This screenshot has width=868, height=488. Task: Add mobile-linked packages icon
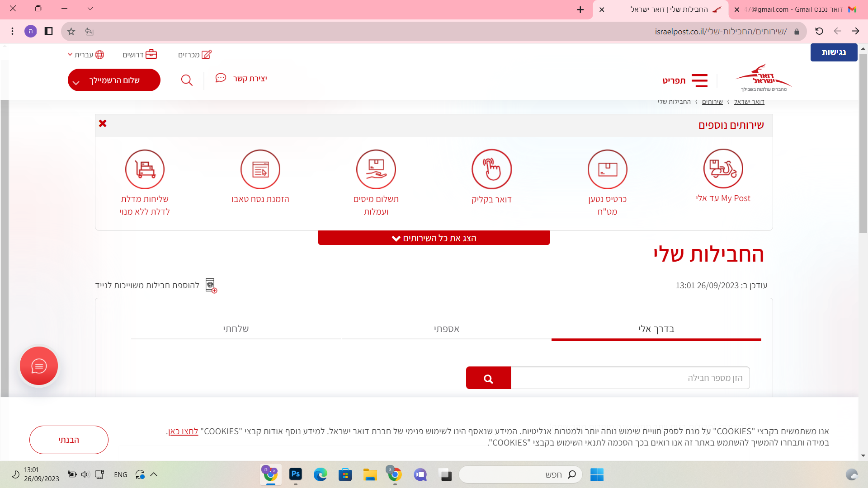pos(211,286)
